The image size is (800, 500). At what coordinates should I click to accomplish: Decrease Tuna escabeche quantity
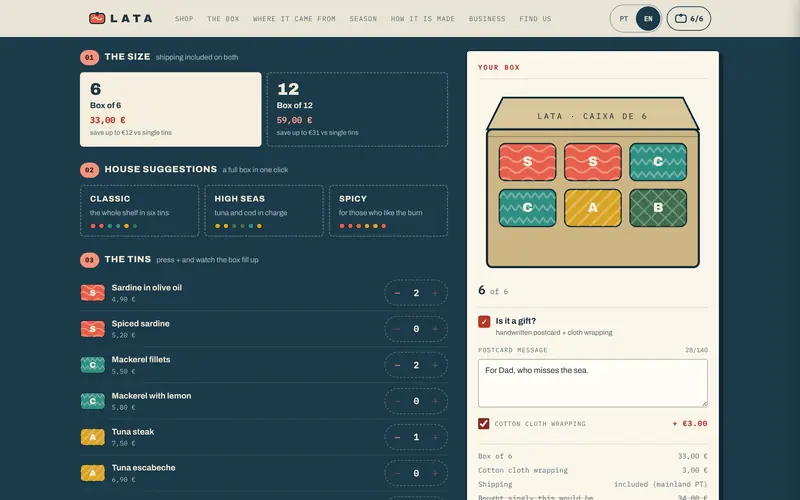click(397, 473)
